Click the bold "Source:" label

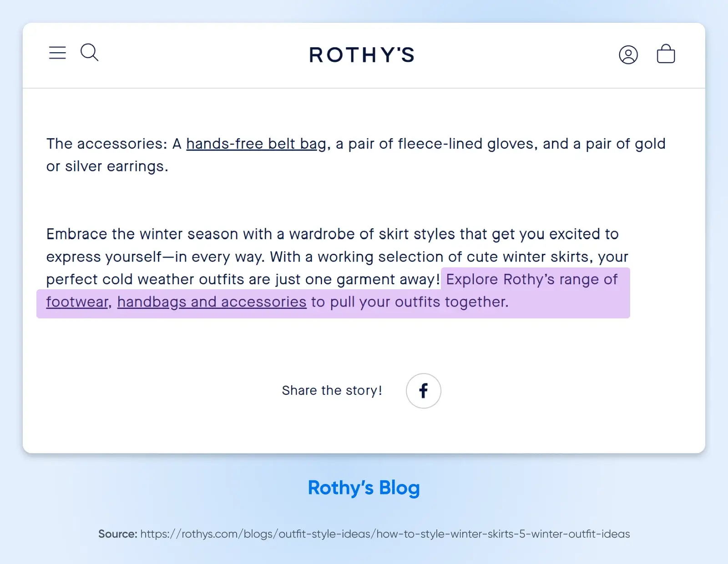[x=118, y=534]
